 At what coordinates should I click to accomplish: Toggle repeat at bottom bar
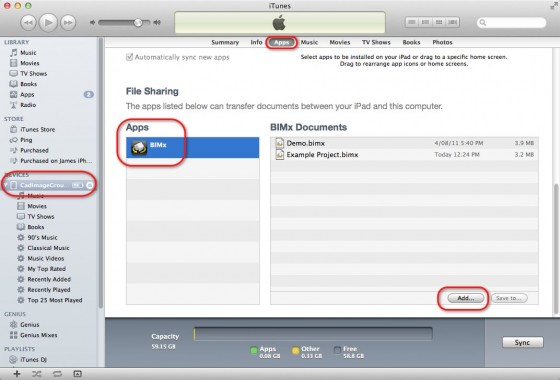tap(57, 374)
